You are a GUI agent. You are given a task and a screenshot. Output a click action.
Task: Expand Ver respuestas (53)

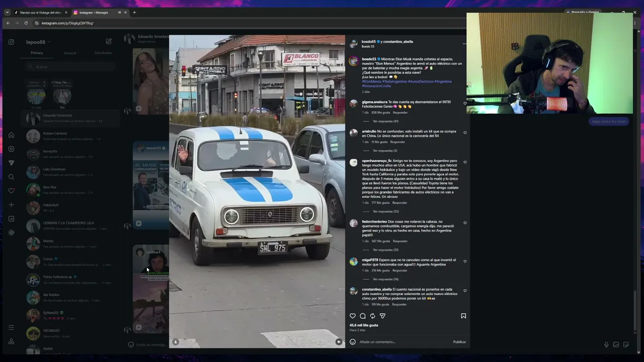[385, 212]
